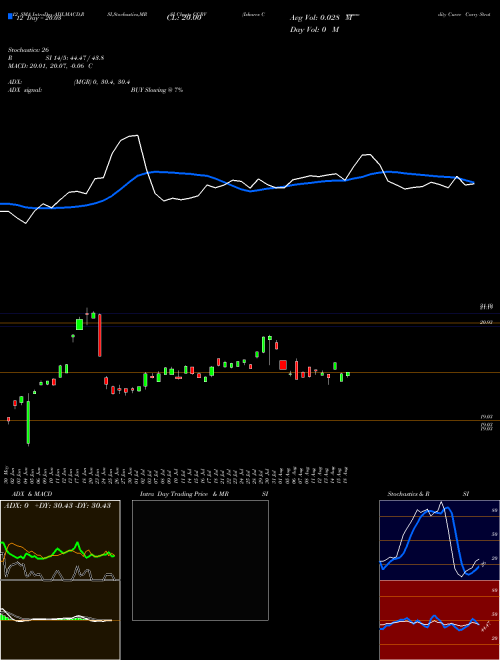This screenshot has width=500, height=660.
Task: Click the 'Avg Vol: 0.028 M' label
Action: [x=321, y=18]
